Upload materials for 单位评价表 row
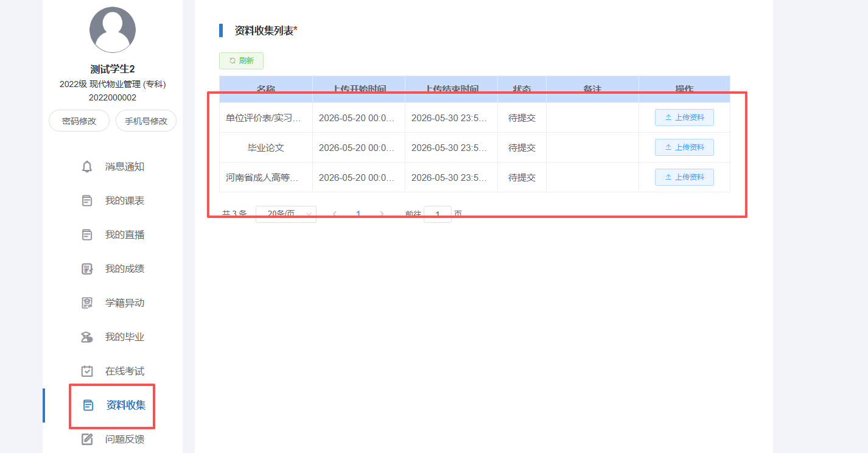 pos(684,118)
